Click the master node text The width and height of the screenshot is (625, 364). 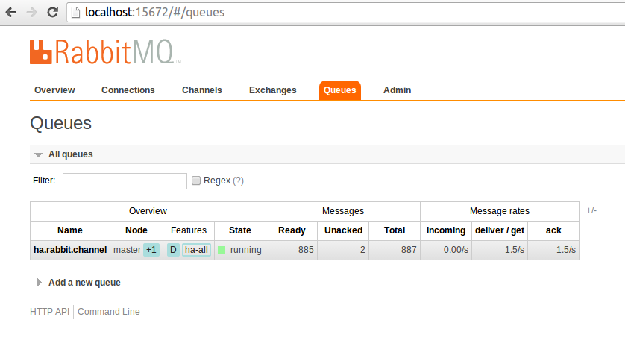(x=127, y=250)
